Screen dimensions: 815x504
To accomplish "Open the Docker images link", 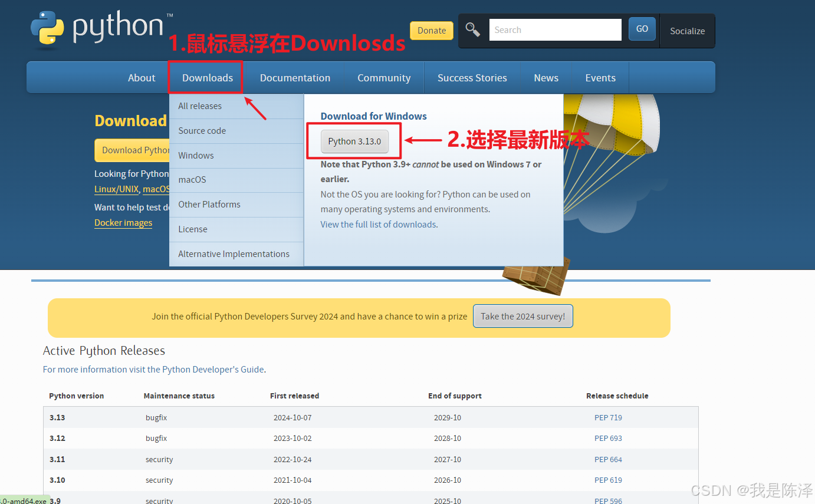I will tap(123, 223).
